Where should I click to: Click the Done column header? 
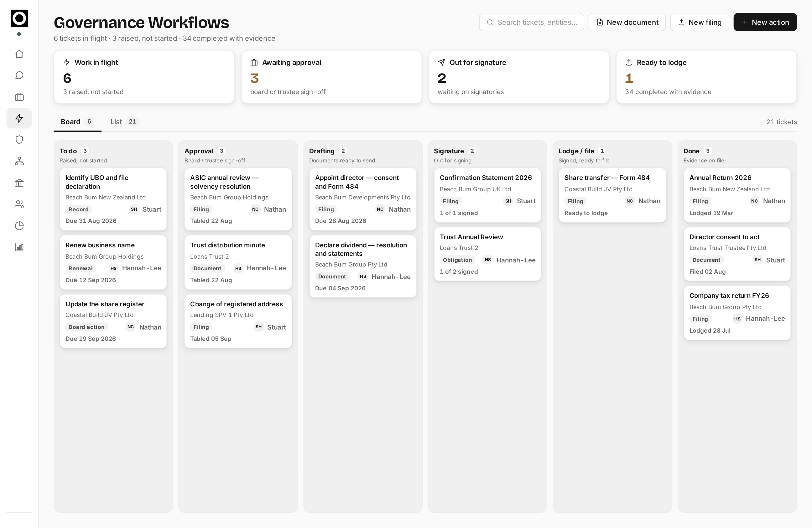coord(691,151)
